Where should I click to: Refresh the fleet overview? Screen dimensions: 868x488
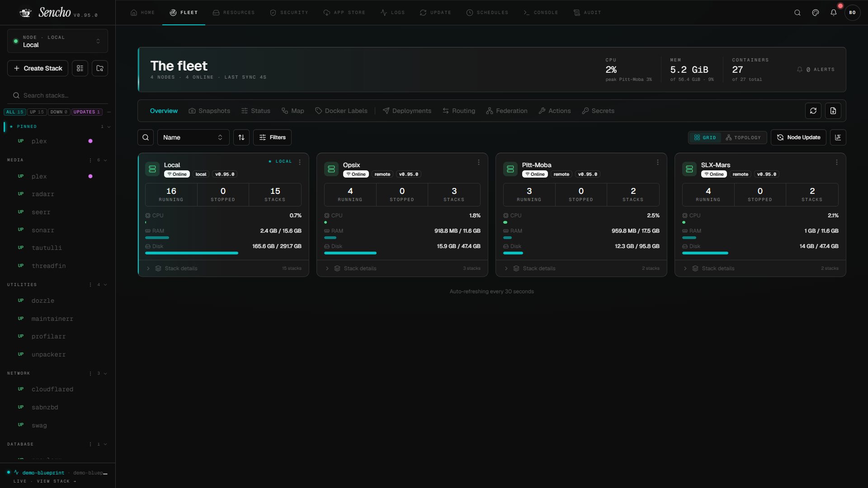coord(813,111)
